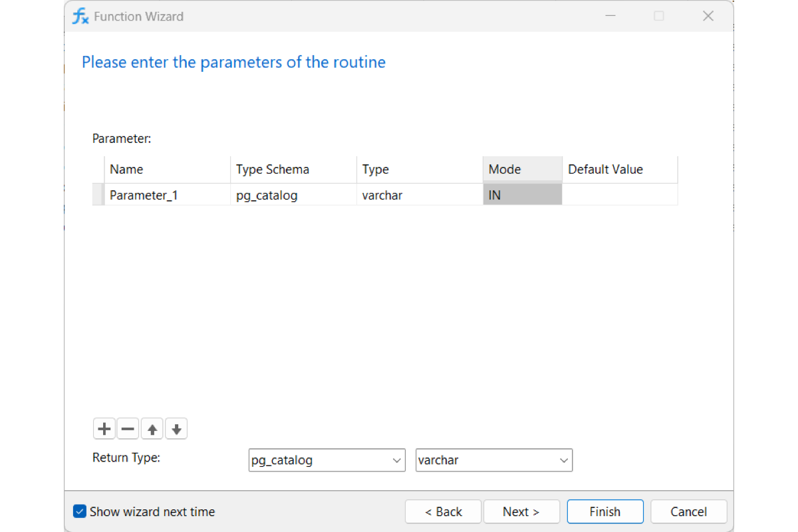This screenshot has width=798, height=532.
Task: Go to the Back wizard page
Action: click(x=444, y=511)
